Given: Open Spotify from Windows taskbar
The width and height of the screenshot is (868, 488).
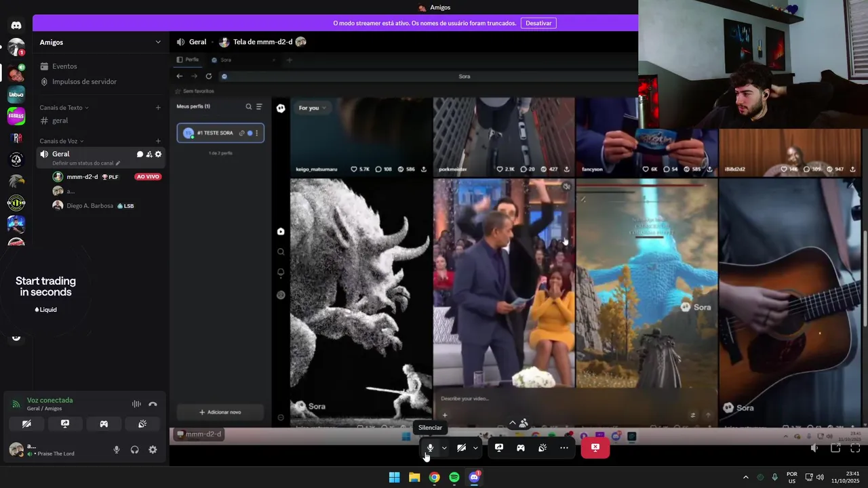Looking at the screenshot, I should [x=454, y=477].
